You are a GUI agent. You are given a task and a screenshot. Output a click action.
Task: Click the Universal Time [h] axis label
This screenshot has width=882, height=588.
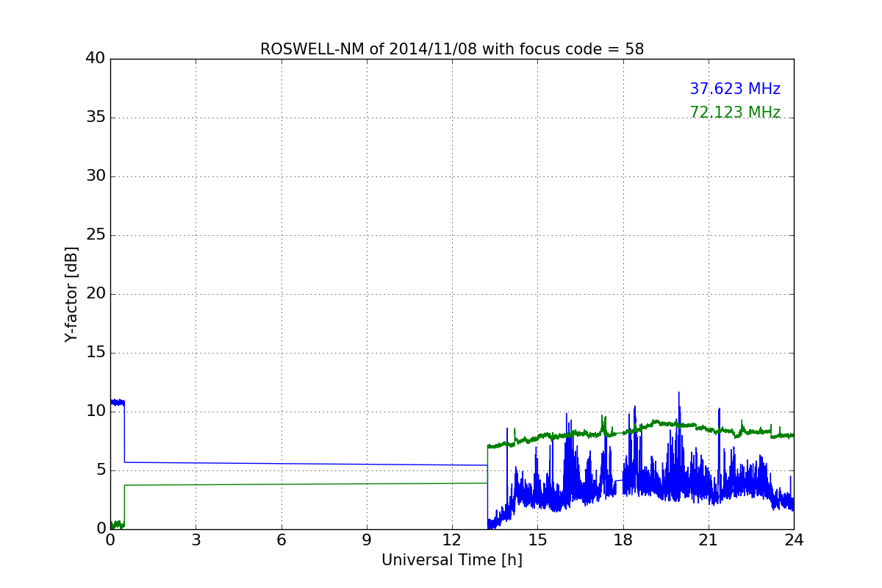(452, 560)
